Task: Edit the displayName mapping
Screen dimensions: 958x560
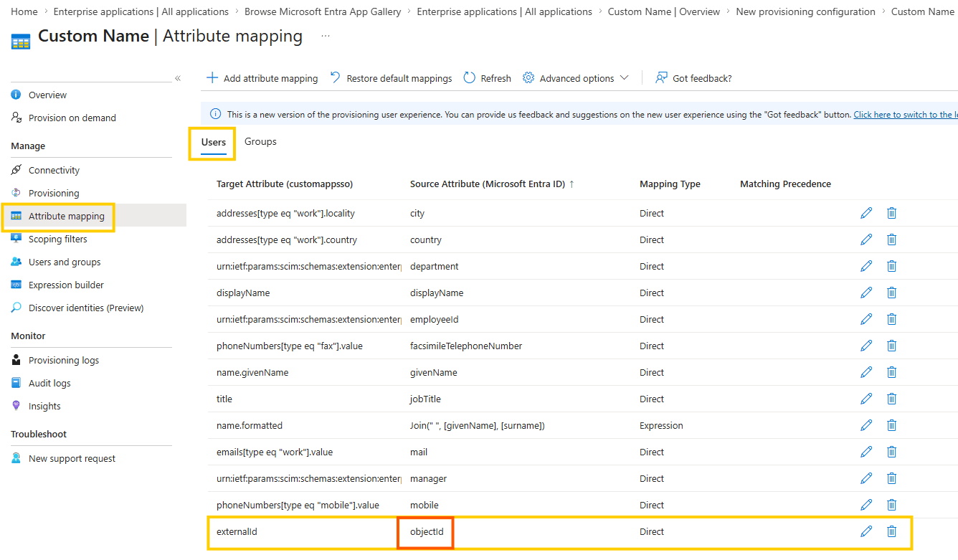Action: (x=866, y=293)
